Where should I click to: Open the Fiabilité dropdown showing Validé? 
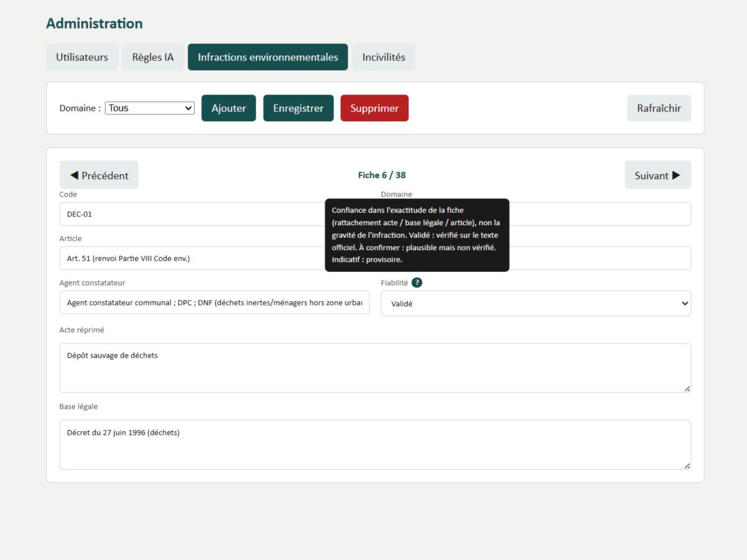536,304
